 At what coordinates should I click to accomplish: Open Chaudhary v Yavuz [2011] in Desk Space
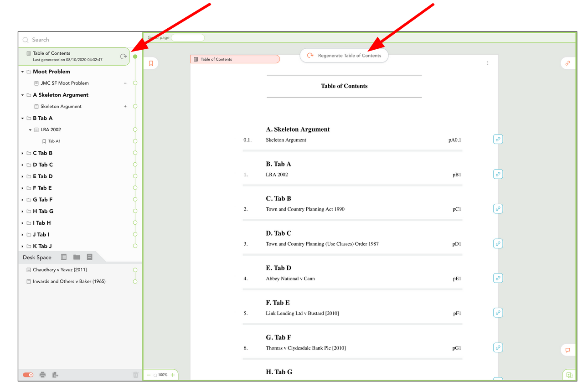60,270
